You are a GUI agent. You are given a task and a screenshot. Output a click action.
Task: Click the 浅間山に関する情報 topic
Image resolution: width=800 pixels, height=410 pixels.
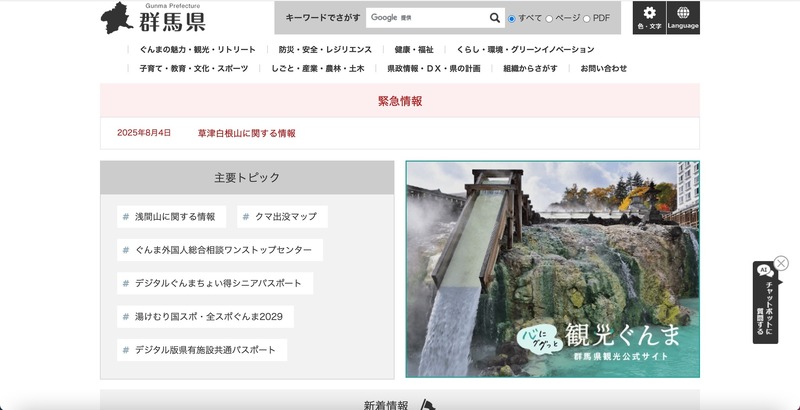[x=175, y=217]
